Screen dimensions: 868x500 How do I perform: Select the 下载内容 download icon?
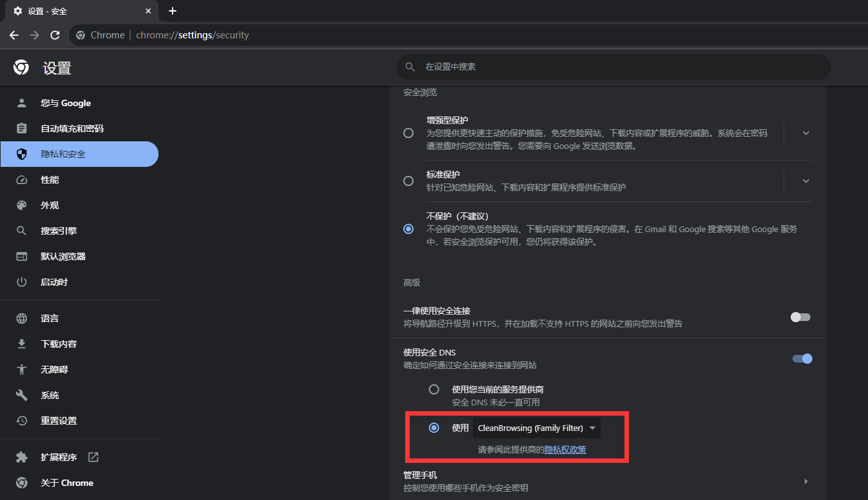click(x=22, y=343)
